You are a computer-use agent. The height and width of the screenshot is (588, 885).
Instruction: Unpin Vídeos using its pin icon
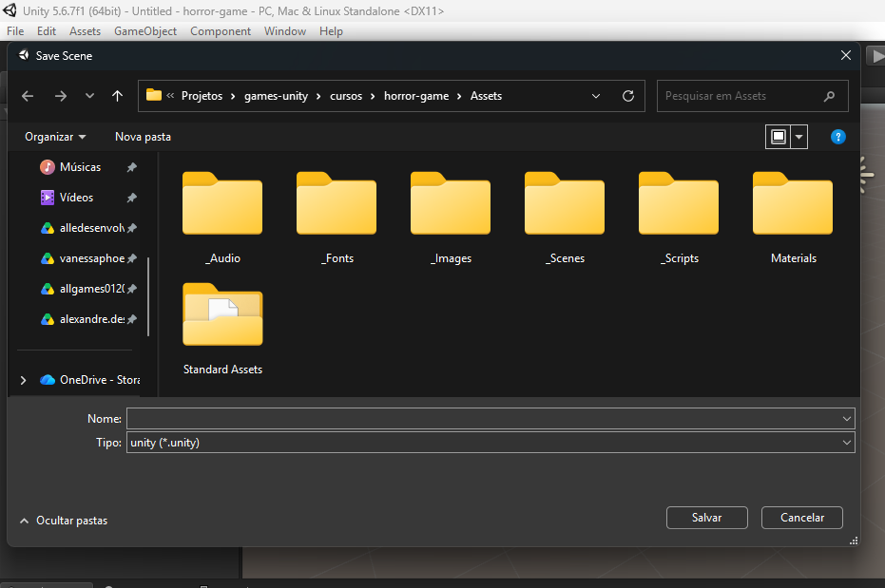pos(131,198)
